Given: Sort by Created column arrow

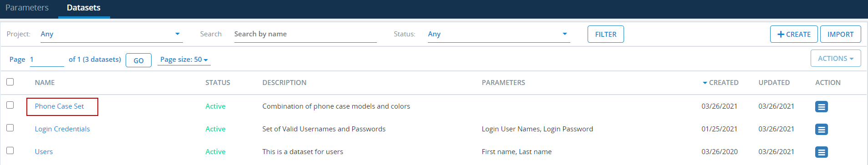Looking at the screenshot, I should [x=705, y=83].
